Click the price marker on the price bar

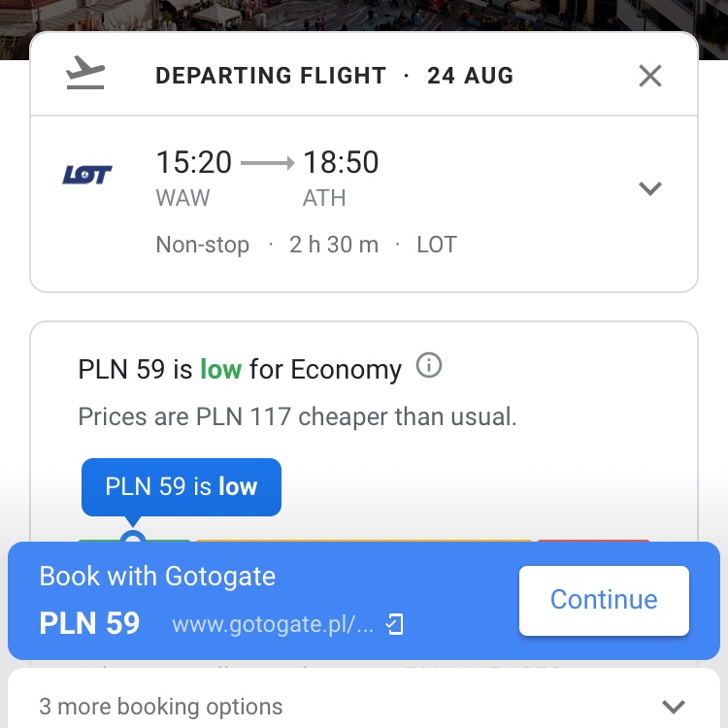(133, 538)
